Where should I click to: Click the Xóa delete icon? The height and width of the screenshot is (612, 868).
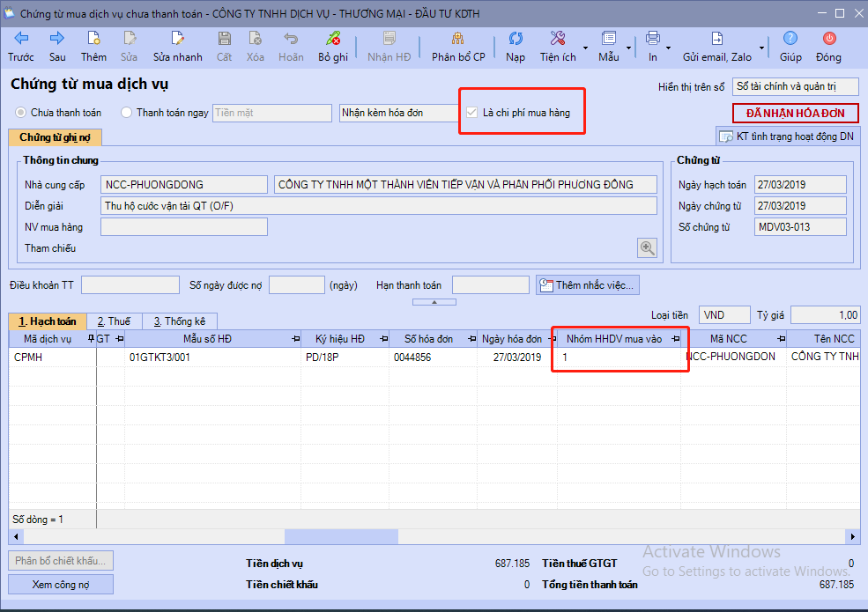(256, 39)
